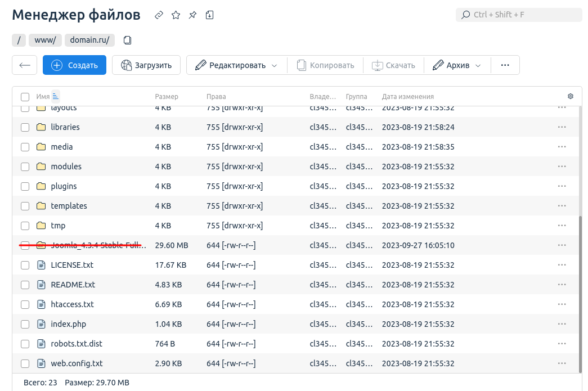The image size is (588, 391).
Task: Go back with the left arrow button
Action: [x=25, y=65]
